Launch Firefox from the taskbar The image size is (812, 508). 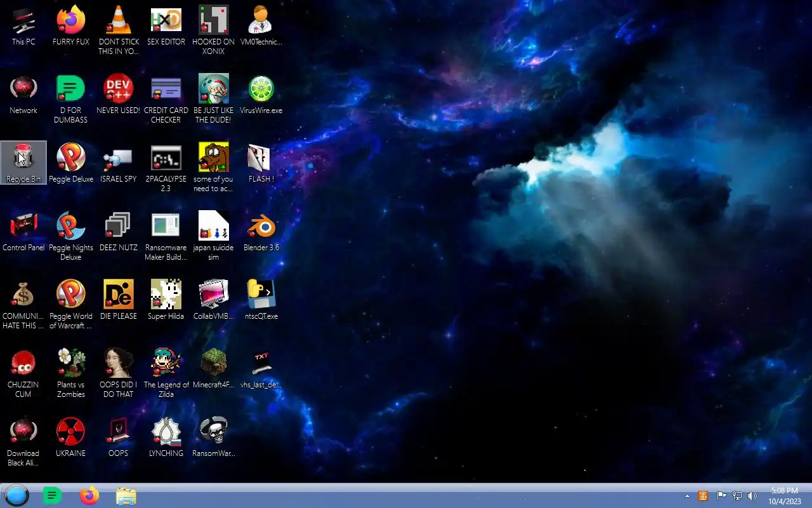click(x=89, y=495)
